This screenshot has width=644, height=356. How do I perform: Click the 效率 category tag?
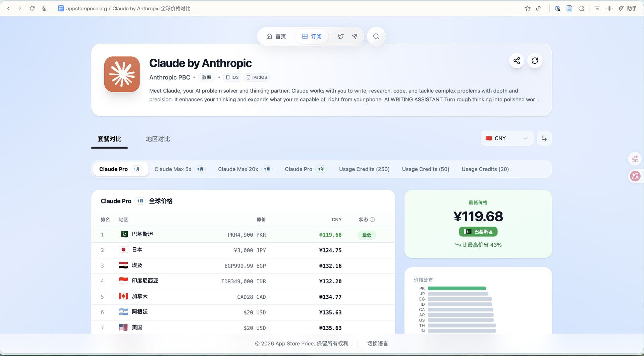click(x=206, y=77)
